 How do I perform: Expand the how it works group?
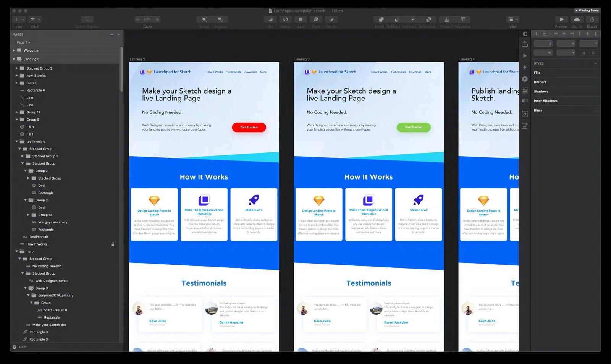[16, 76]
